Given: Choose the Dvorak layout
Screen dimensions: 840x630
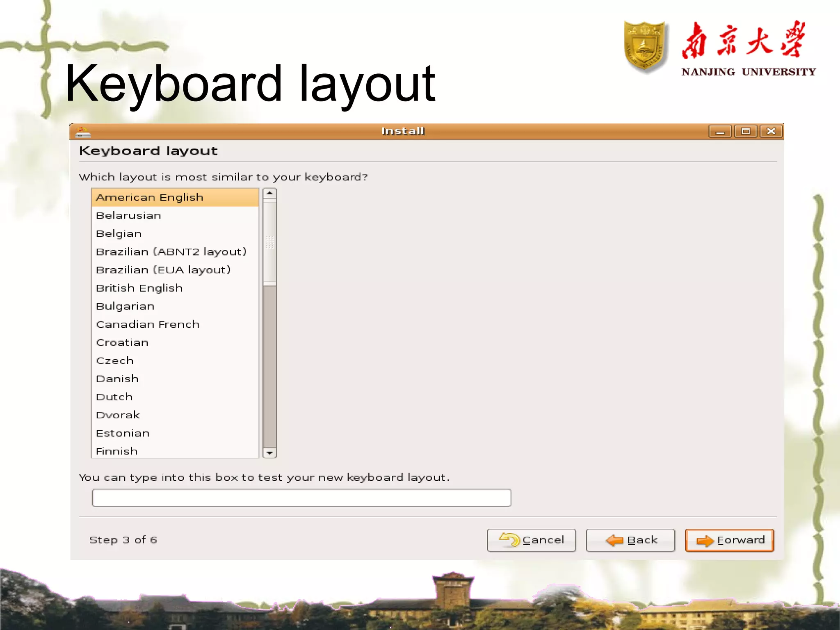Looking at the screenshot, I should (x=175, y=415).
